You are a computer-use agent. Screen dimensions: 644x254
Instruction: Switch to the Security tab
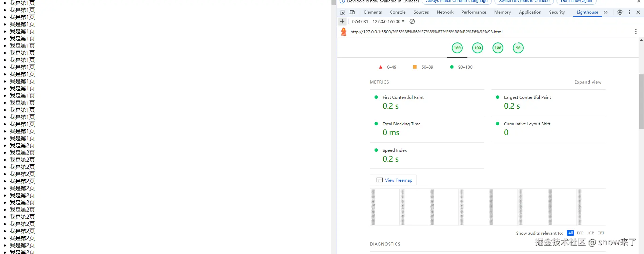coord(557,12)
